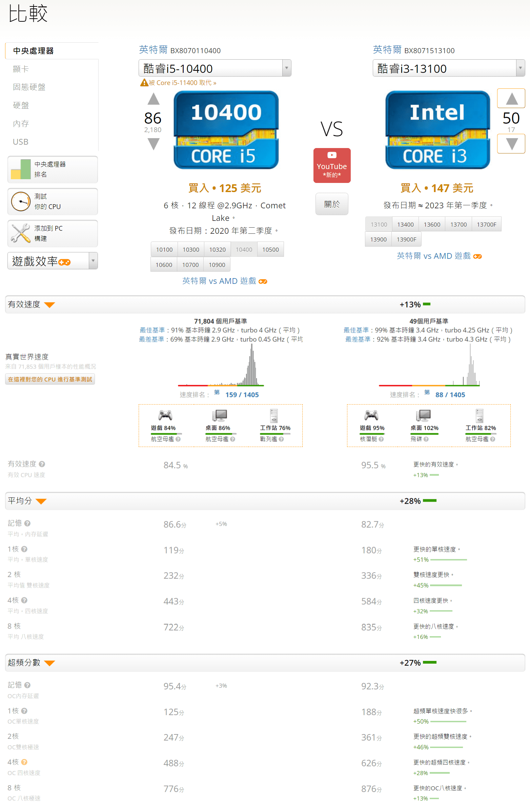
Task: Open the 159 / 1405 speed rank link
Action: (242, 395)
